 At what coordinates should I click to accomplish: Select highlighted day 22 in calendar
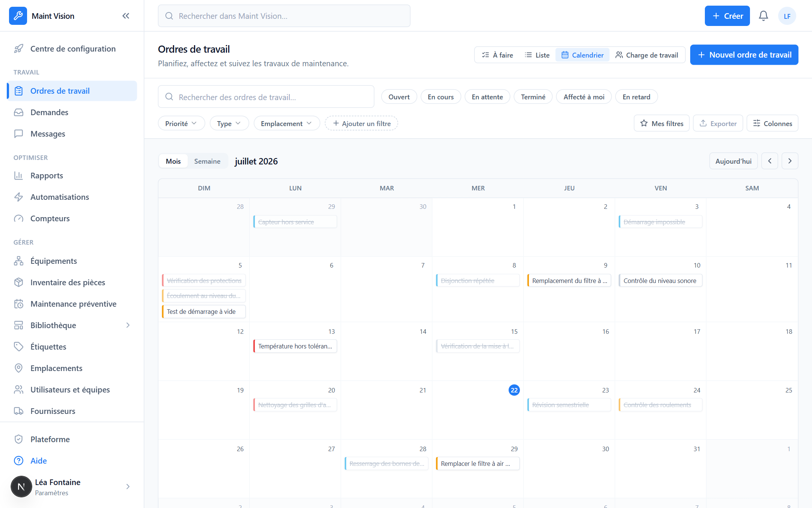coord(514,390)
